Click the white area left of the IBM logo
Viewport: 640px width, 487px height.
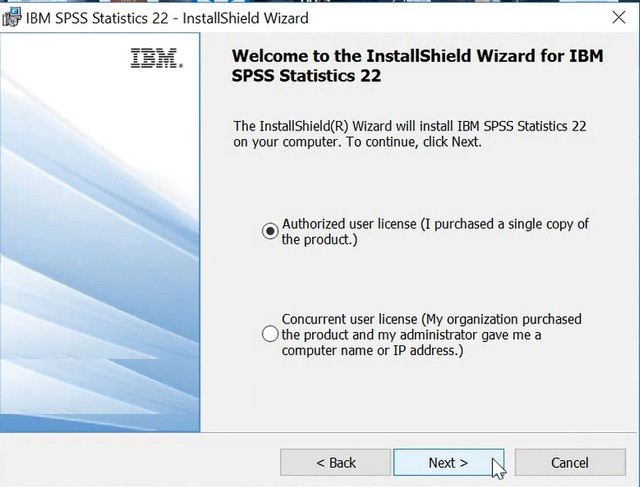pos(65,55)
